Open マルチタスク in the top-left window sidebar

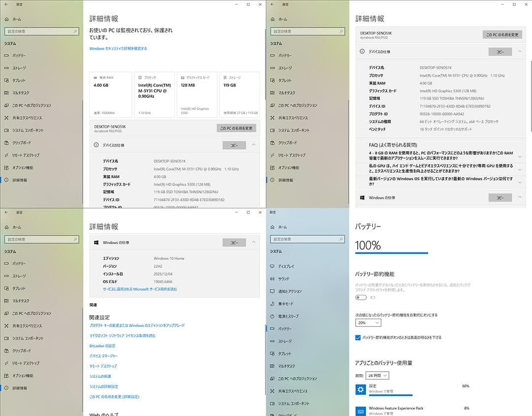(17, 93)
